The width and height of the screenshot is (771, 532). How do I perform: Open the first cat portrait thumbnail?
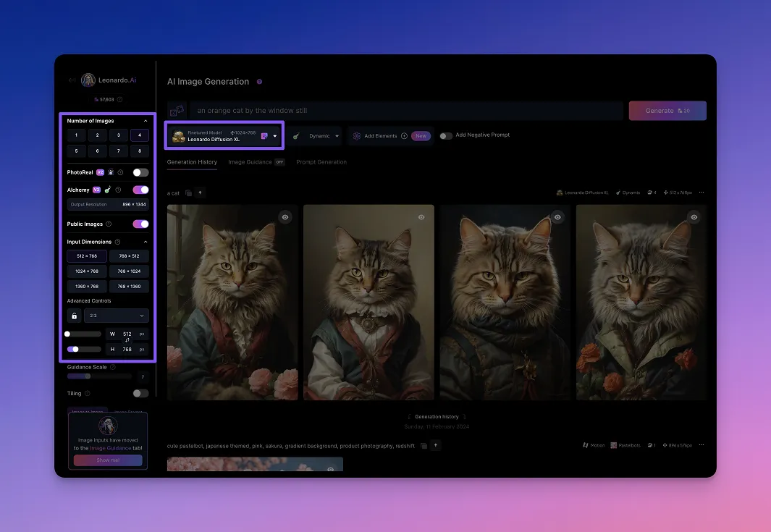tap(232, 303)
